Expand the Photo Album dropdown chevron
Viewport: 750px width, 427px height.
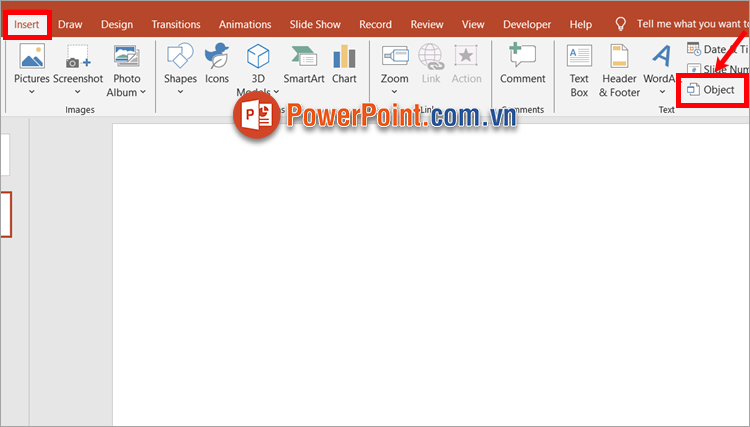(x=143, y=92)
